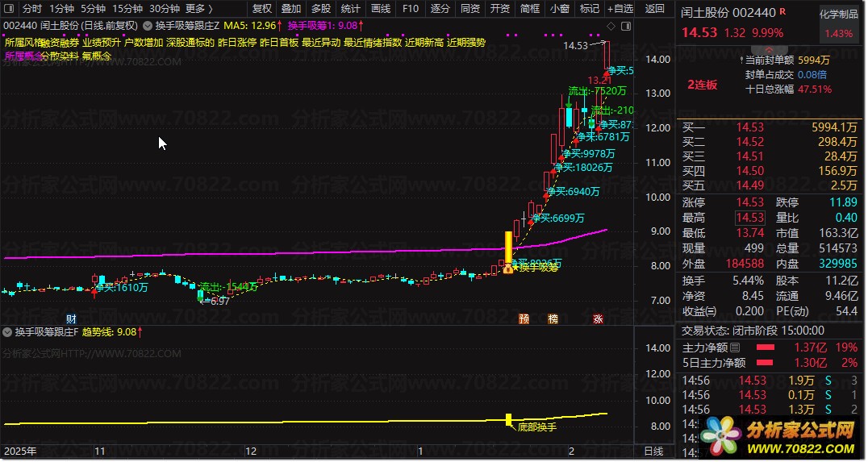Toggle 复权 price adjustment
868x462 pixels.
click(262, 8)
